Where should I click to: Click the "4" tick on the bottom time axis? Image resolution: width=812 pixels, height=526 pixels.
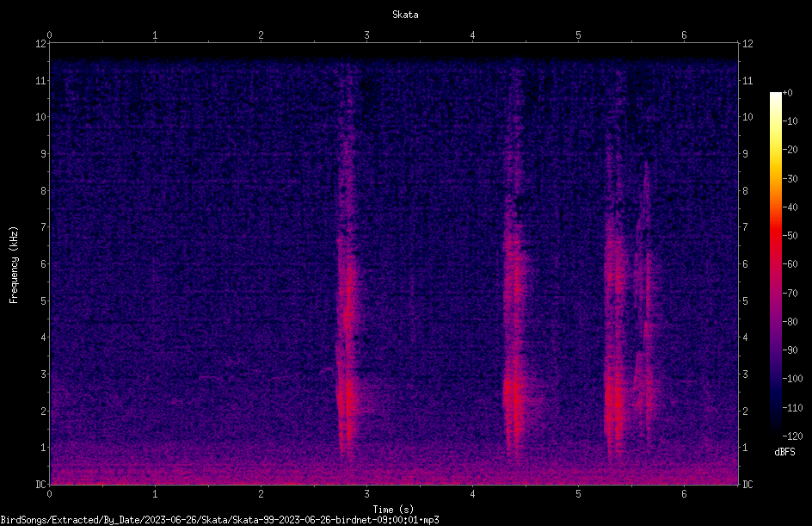click(x=472, y=494)
